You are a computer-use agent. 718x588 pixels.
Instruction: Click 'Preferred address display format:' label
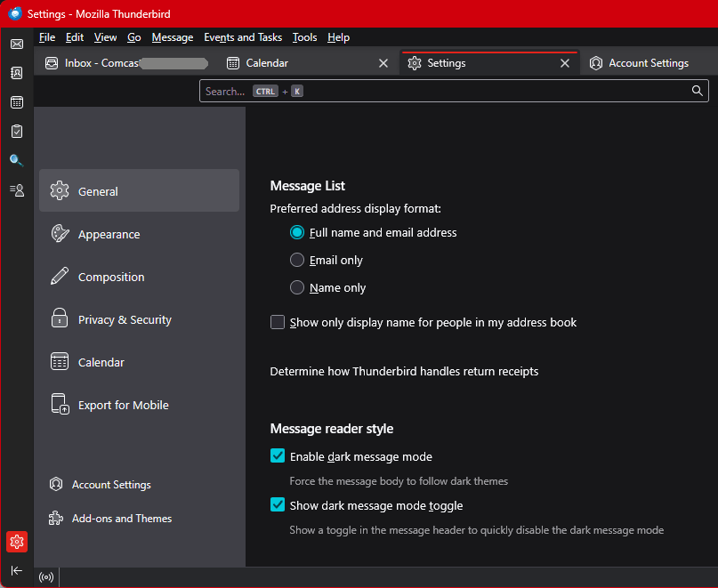click(x=355, y=209)
